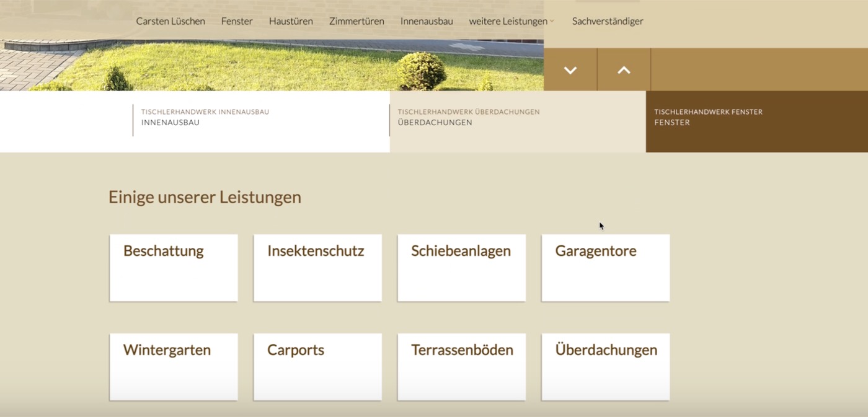Select Zimmertüren in the navigation bar

tap(356, 21)
